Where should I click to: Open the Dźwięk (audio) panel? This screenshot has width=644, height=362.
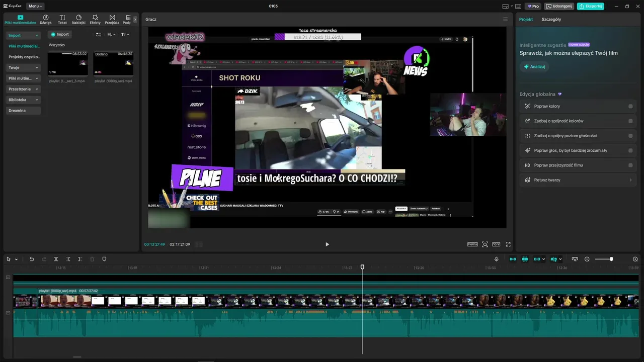(x=46, y=20)
